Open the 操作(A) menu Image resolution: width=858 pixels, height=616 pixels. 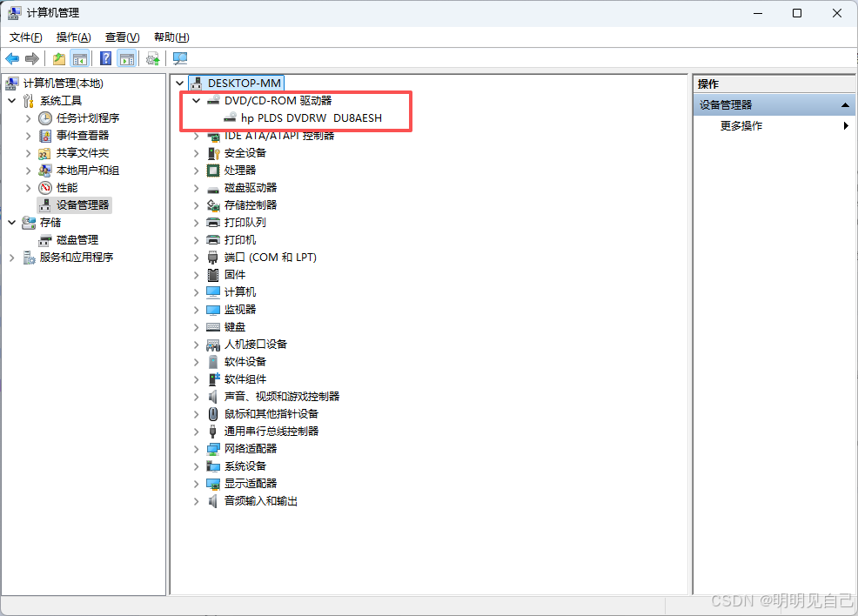(73, 37)
